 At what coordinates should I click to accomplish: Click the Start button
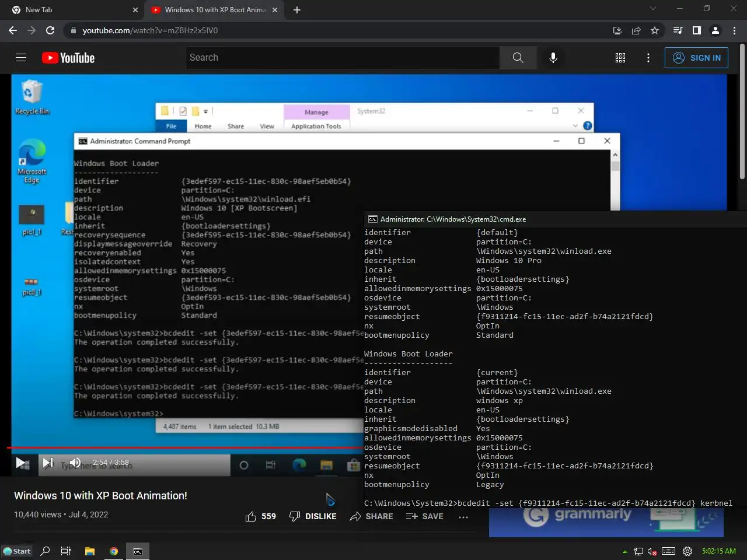(x=17, y=551)
